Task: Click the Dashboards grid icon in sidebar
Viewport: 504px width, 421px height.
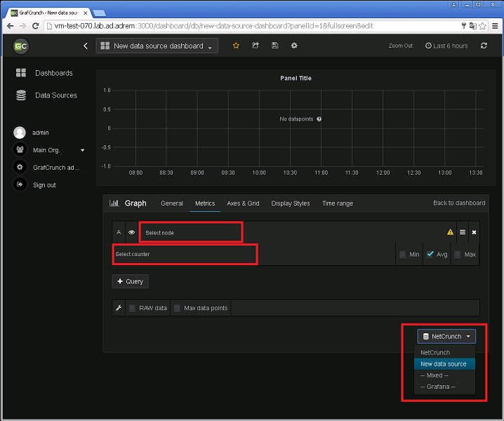Action: [21, 73]
